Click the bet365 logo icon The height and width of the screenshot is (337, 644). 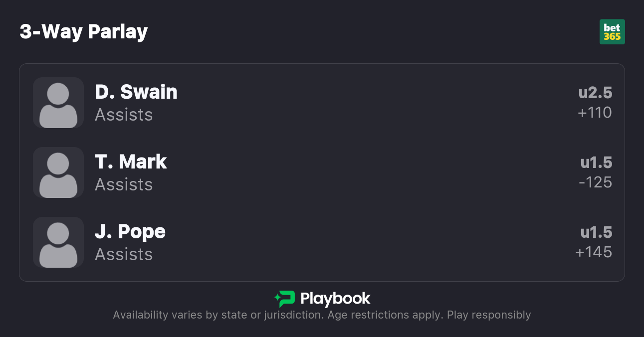click(x=612, y=32)
